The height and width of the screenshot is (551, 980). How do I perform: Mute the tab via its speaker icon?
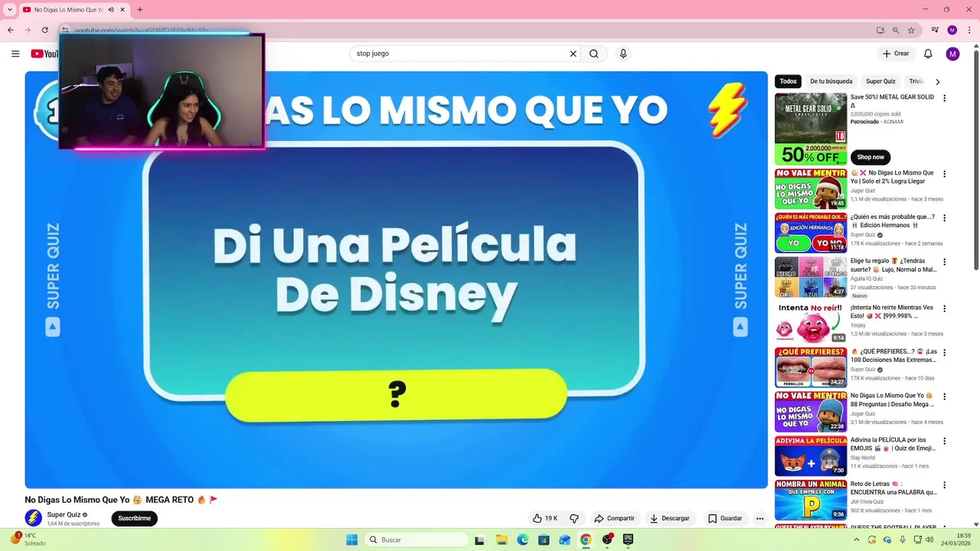111,9
